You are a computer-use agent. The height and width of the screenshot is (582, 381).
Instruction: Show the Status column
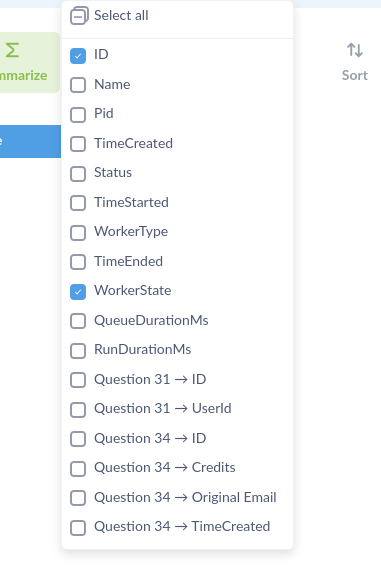78,174
